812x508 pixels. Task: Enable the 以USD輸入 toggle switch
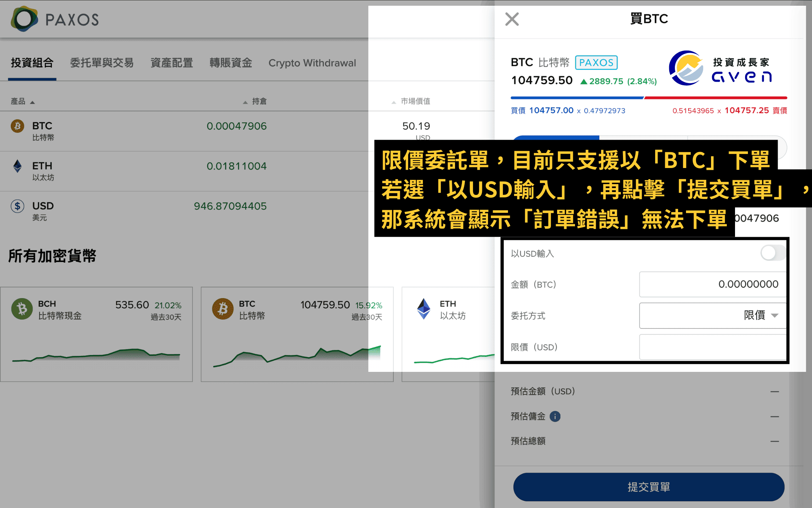[772, 253]
